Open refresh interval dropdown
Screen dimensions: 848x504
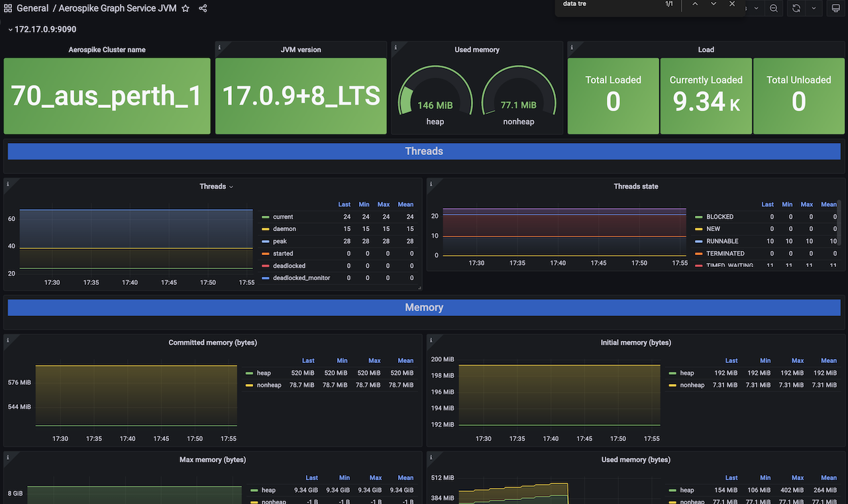[814, 9]
